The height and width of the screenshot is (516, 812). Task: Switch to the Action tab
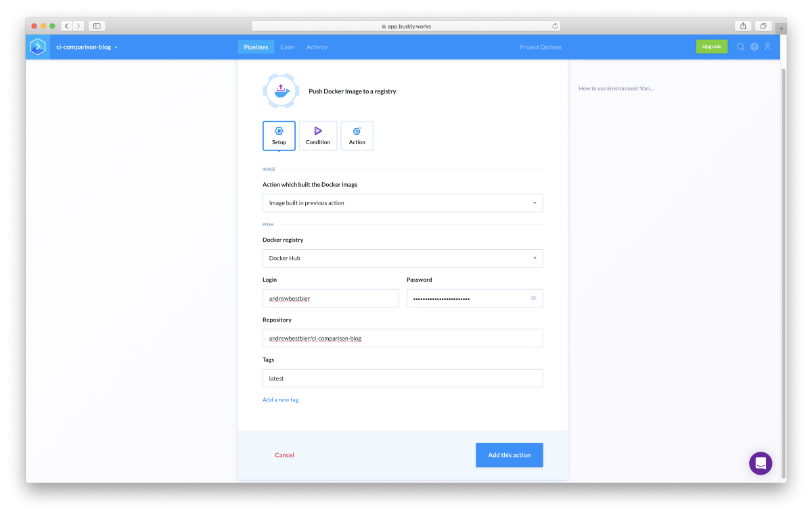tap(357, 135)
